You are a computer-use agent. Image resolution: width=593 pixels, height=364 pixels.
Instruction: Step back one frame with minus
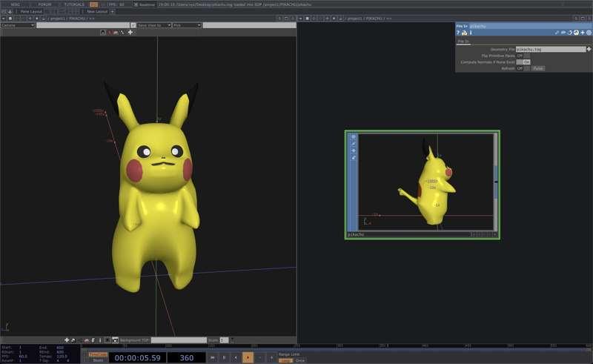click(260, 357)
